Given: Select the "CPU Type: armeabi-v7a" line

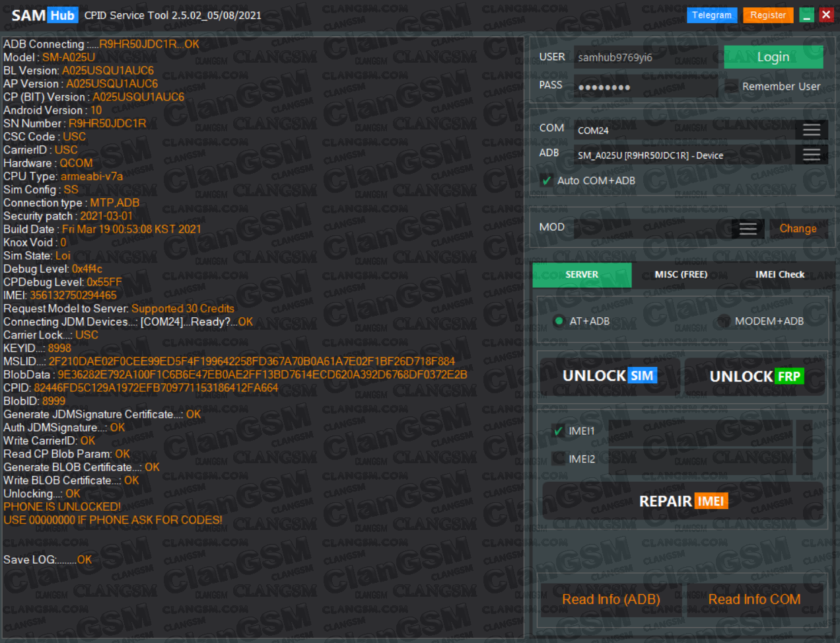Looking at the screenshot, I should tap(63, 176).
